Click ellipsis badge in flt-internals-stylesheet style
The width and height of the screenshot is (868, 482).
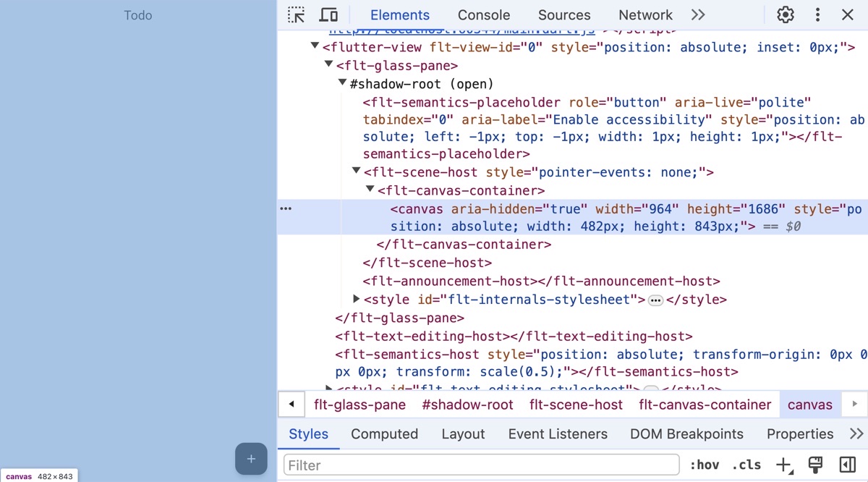pos(656,300)
